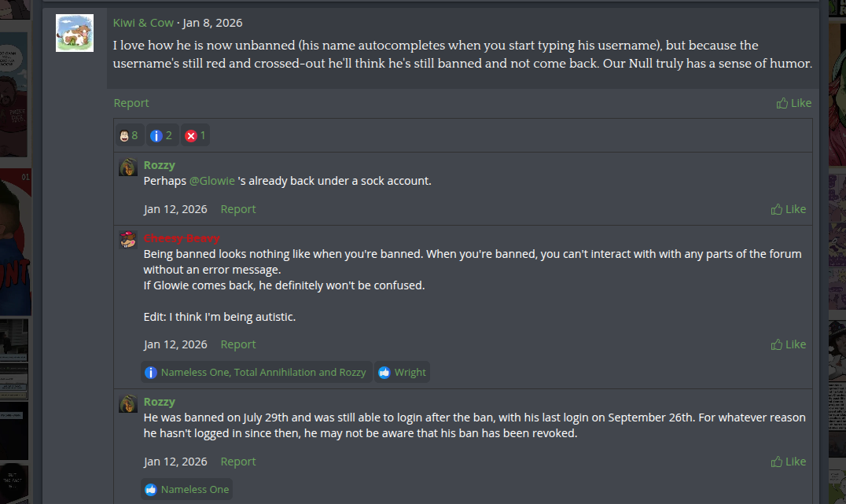This screenshot has width=846, height=504.
Task: Click the Kiwi & Cow username link
Action: [x=143, y=22]
